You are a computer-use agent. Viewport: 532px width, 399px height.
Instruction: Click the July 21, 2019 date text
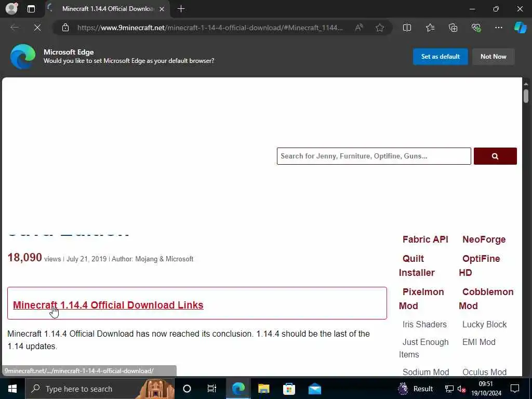coord(87,259)
